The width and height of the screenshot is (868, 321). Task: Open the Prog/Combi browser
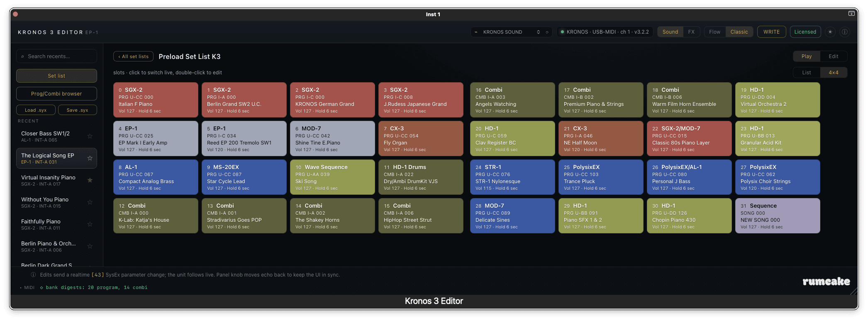56,94
